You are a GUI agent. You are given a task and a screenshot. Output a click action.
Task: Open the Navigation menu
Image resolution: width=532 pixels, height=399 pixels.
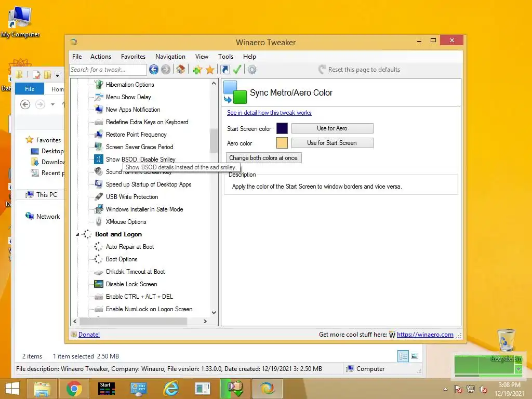pyautogui.click(x=170, y=56)
